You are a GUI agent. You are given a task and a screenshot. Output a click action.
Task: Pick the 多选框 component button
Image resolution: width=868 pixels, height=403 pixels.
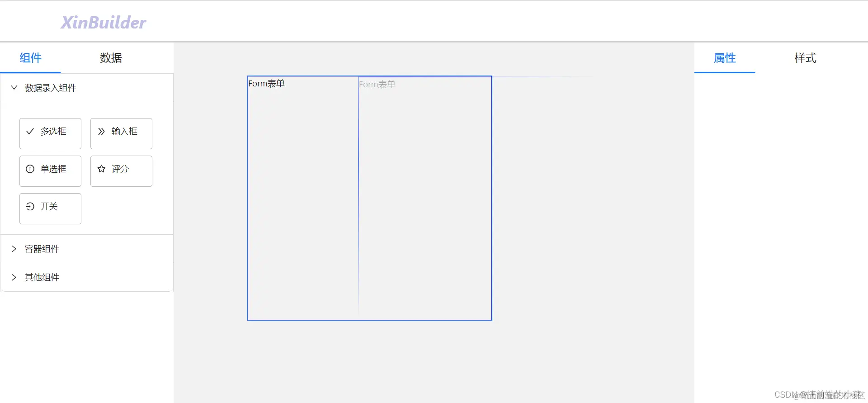click(50, 133)
